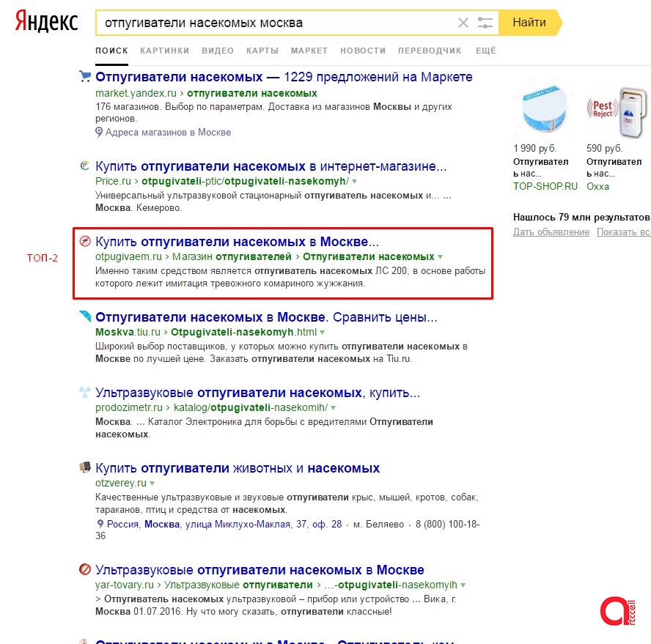This screenshot has width=651, height=644.
Task: Click the otpugivaem.ru mosquito favicon
Action: 85,241
